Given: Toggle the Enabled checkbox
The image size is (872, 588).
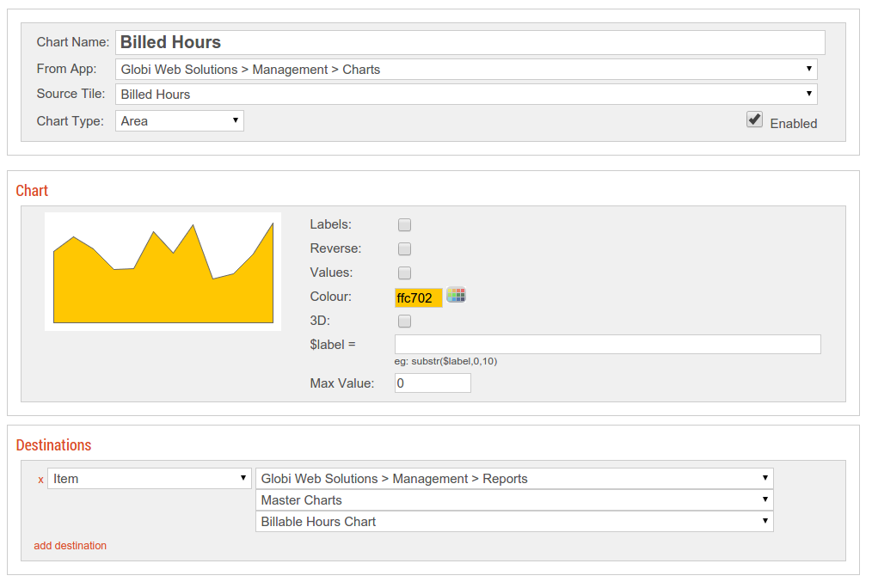Looking at the screenshot, I should [x=754, y=119].
